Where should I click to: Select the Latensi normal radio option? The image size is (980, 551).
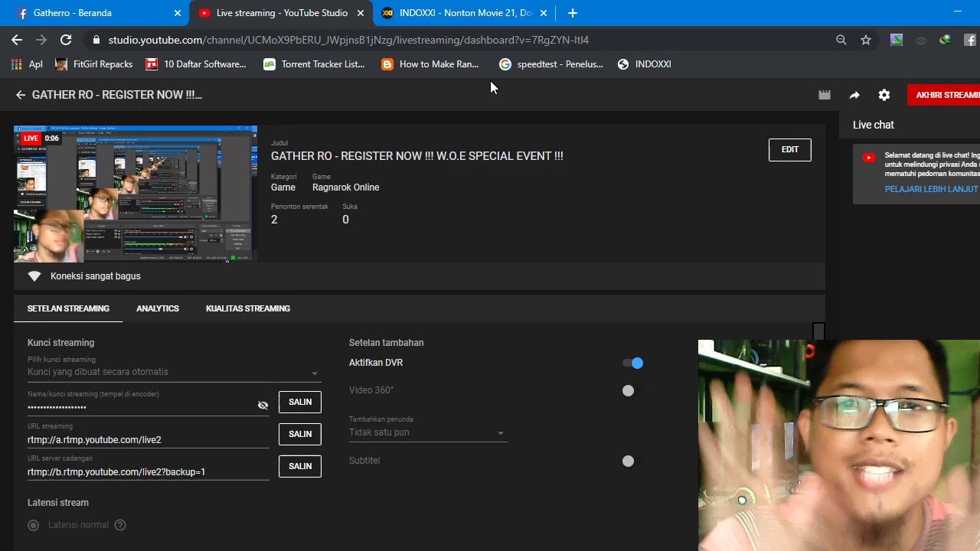33,525
